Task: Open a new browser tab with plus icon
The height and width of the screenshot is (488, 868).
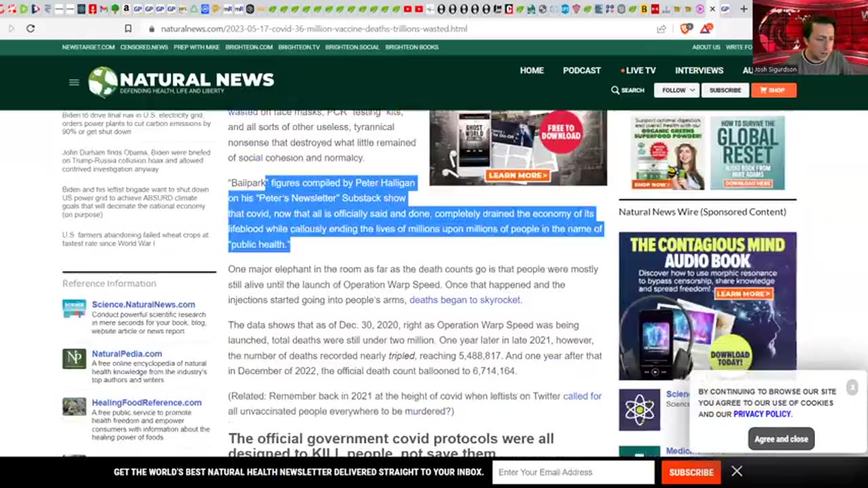Action: (743, 9)
